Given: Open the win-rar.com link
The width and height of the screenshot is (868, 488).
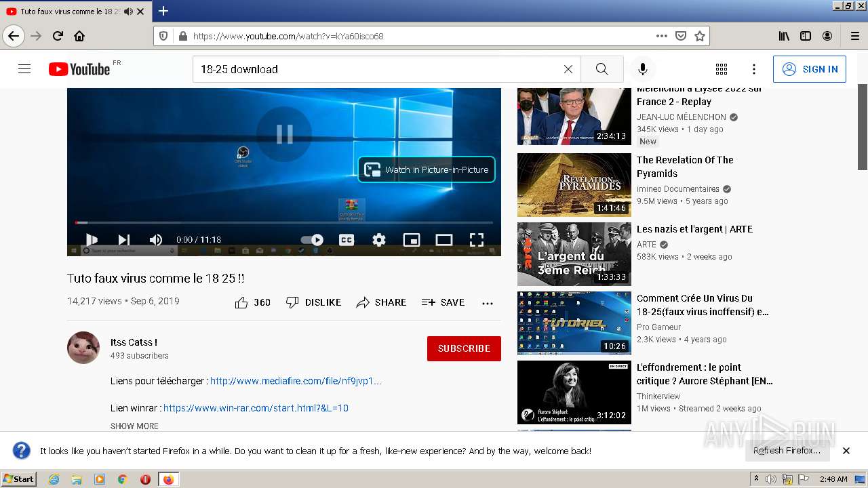Looking at the screenshot, I should (x=256, y=408).
